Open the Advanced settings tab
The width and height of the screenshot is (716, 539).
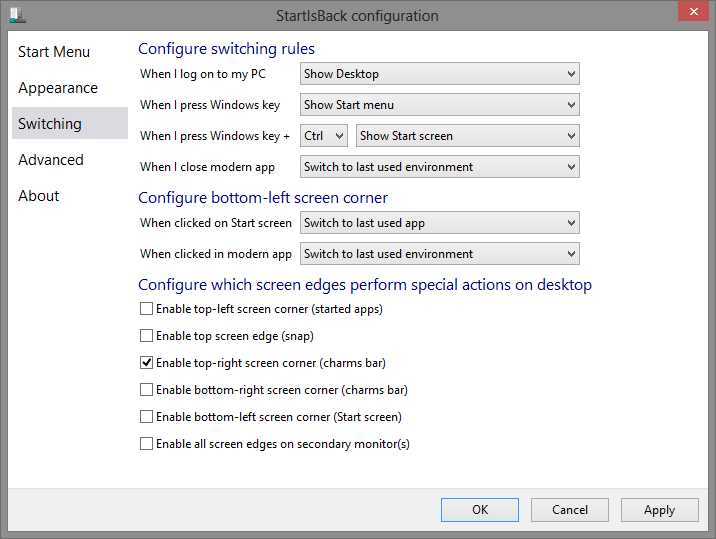(51, 160)
